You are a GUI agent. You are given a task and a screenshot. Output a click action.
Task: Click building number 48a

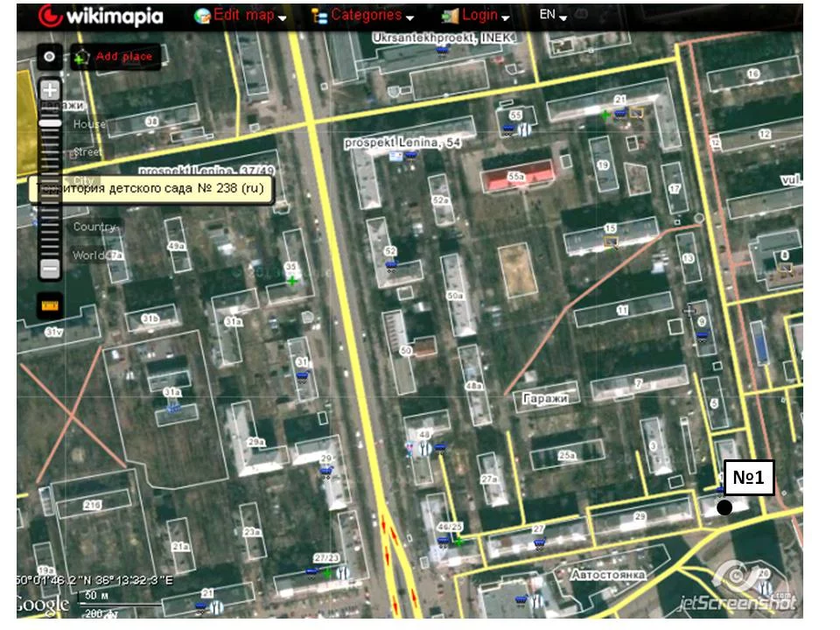[x=473, y=386]
